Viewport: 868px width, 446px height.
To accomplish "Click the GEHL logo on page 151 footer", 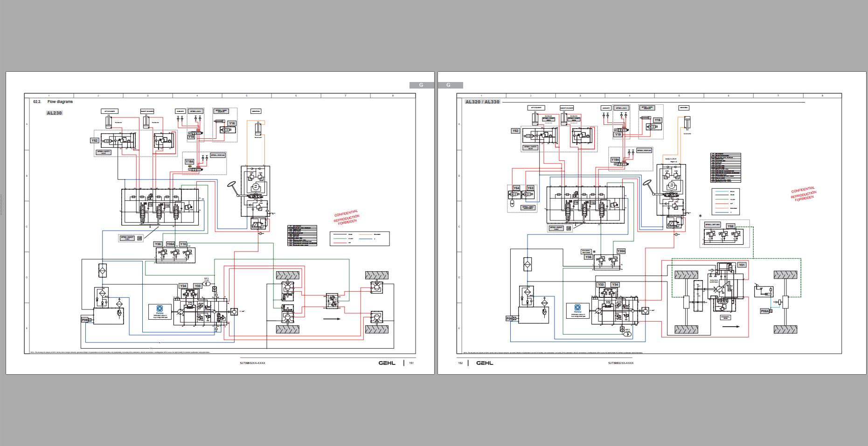I will [x=387, y=363].
